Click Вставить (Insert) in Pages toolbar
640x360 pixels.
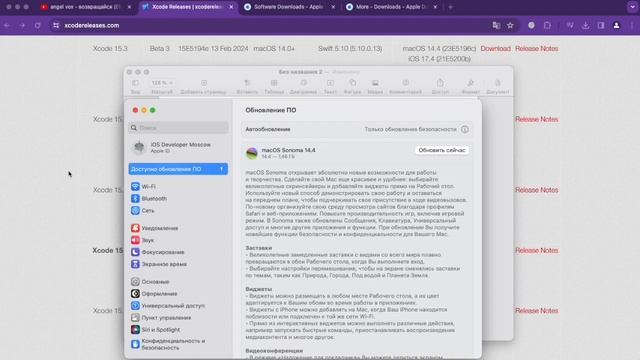pyautogui.click(x=247, y=87)
